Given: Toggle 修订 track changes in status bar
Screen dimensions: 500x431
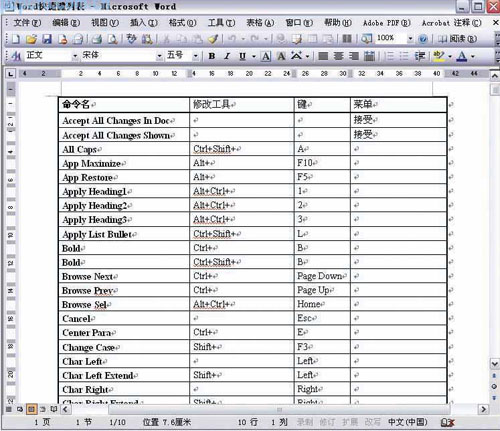Looking at the screenshot, I should (x=327, y=422).
